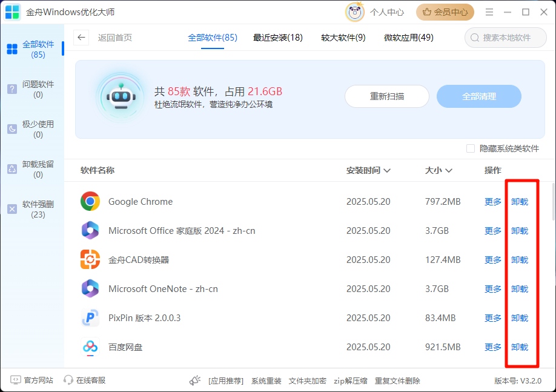Click the robot mascot icon
556x392 pixels.
click(x=121, y=97)
